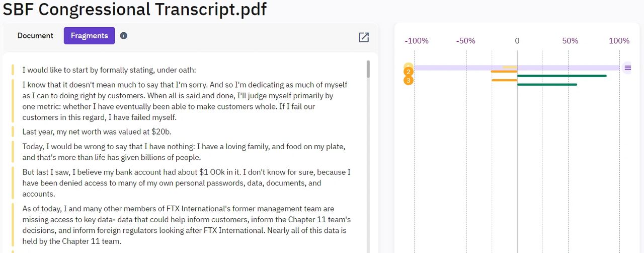This screenshot has height=253, width=644.
Task: Click the orange bar next to marker 2
Action: point(504,72)
